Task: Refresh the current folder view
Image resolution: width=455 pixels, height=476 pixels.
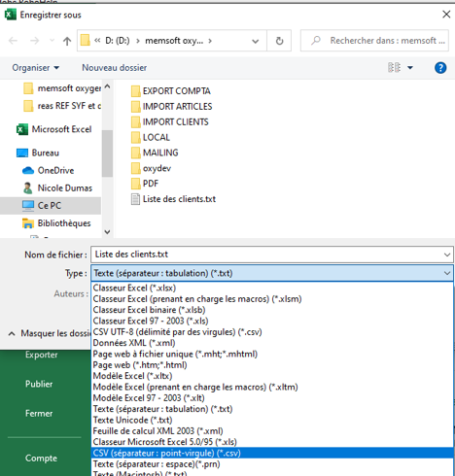Action: [x=279, y=41]
